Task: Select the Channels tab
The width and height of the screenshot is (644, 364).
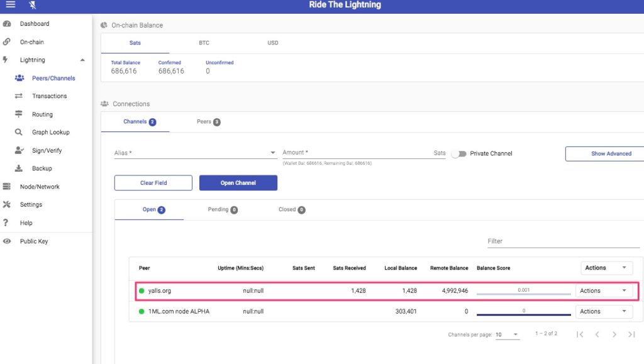Action: (135, 122)
